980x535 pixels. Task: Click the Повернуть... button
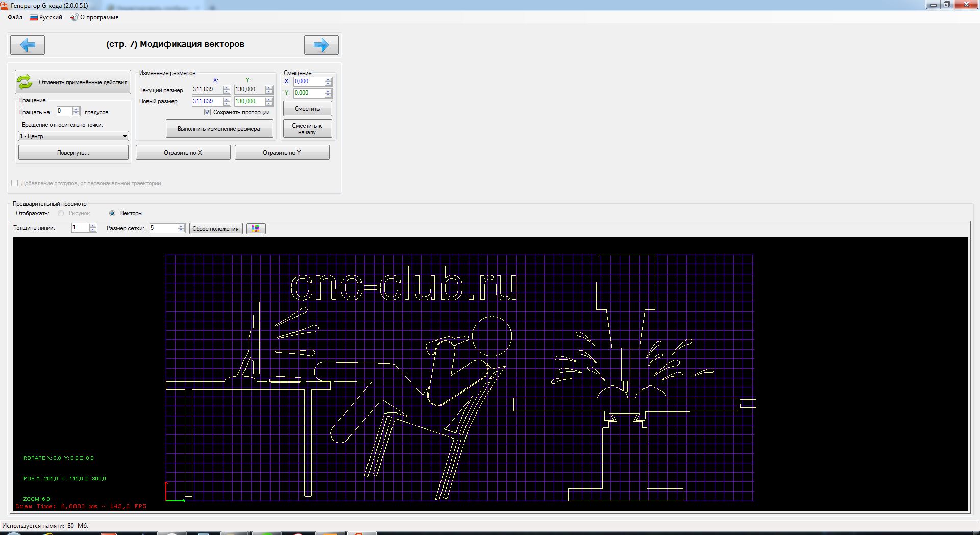(73, 153)
